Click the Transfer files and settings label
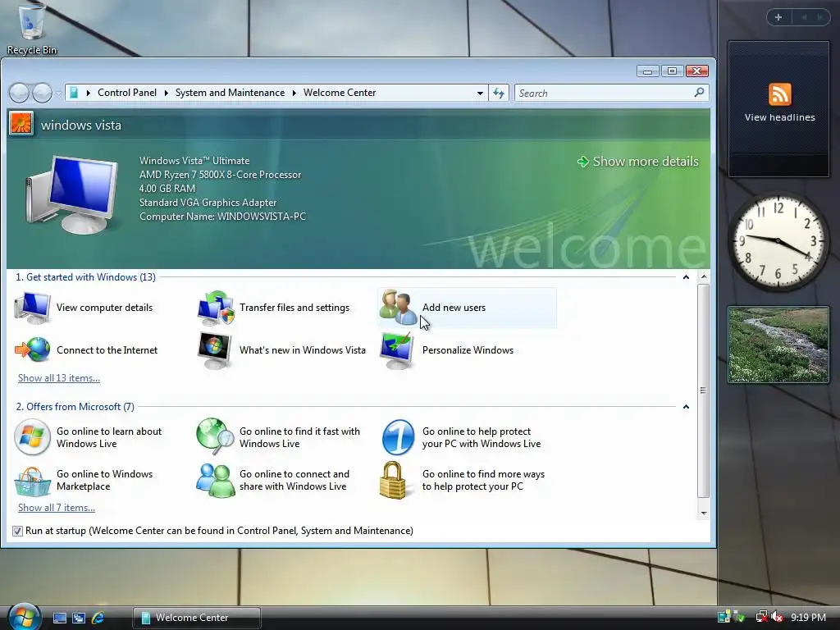Image resolution: width=840 pixels, height=630 pixels. (294, 308)
